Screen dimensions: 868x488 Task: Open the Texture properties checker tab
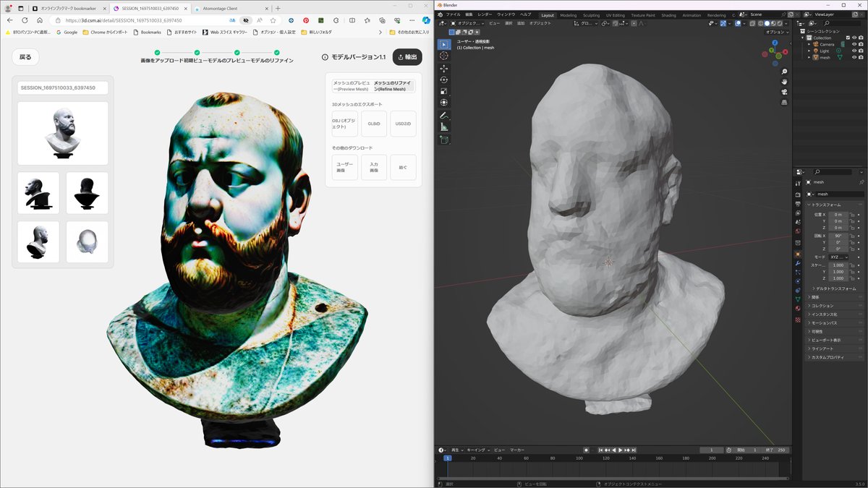798,319
